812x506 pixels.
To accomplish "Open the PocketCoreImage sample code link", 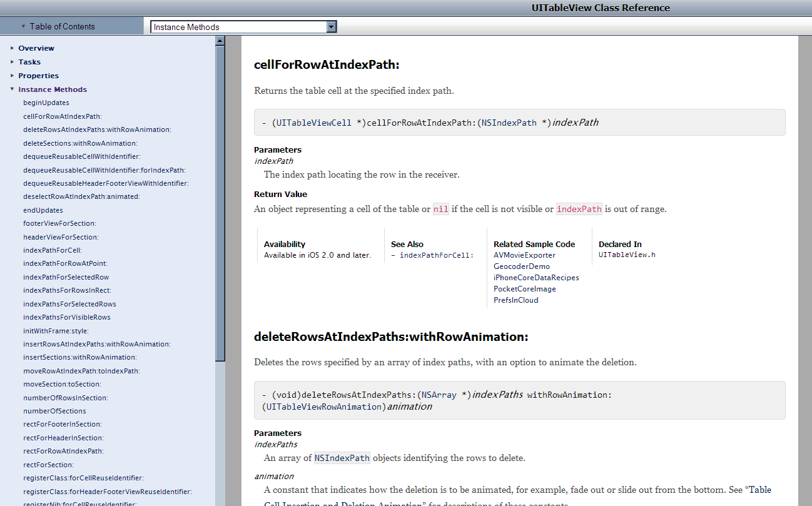I will point(524,288).
